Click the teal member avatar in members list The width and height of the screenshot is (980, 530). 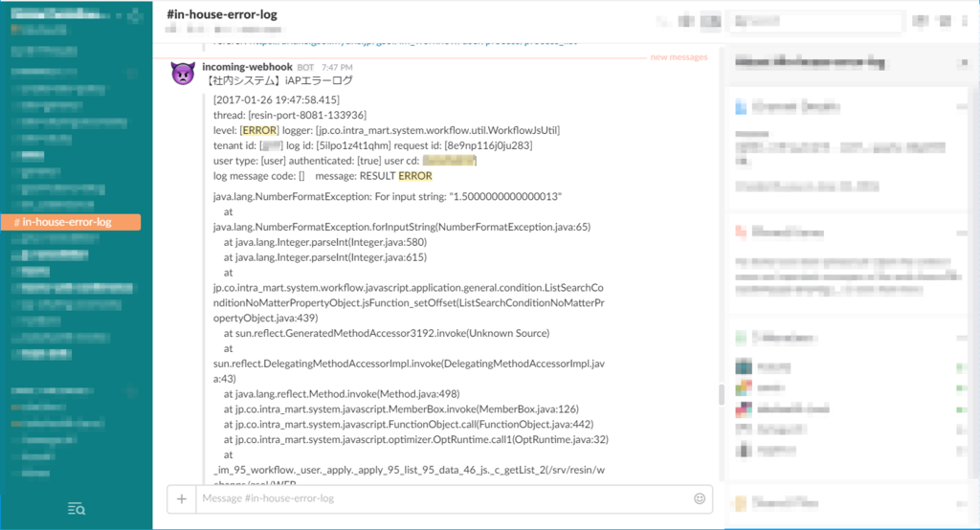coord(743,366)
